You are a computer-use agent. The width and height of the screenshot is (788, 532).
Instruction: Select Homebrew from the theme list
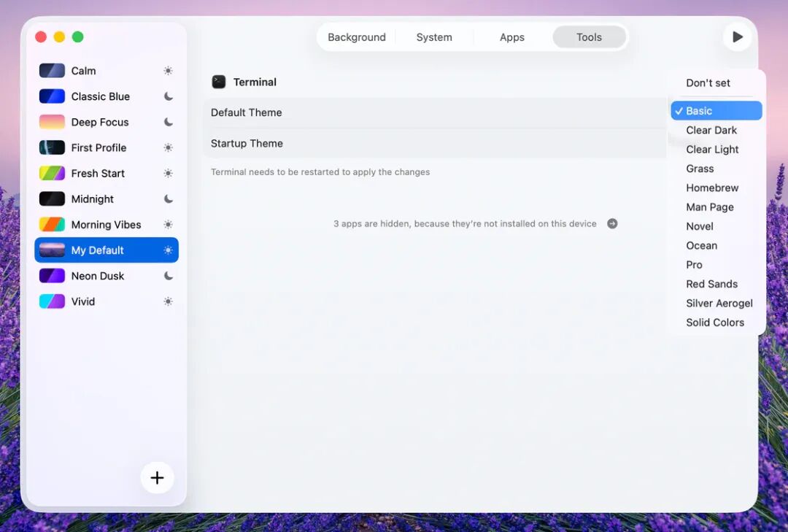(x=716, y=188)
